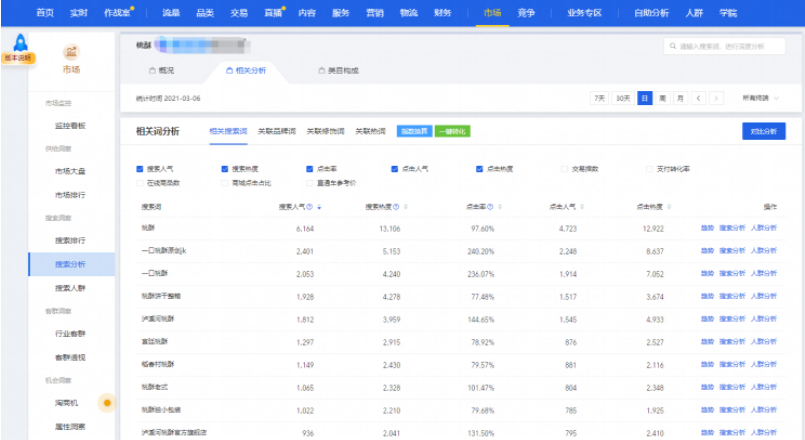The height and width of the screenshot is (440, 805).
Task: Click the help icon next to 点击率 column
Action: (490, 207)
